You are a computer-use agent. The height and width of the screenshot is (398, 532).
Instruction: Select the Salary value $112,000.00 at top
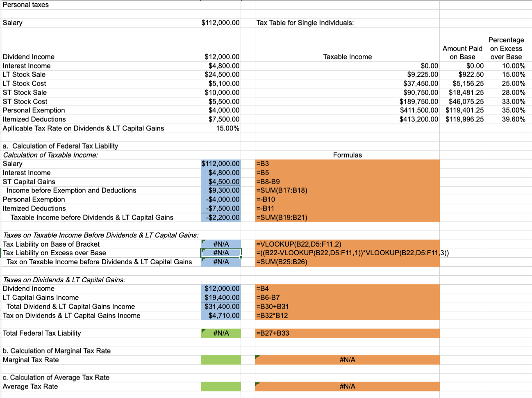[221, 23]
